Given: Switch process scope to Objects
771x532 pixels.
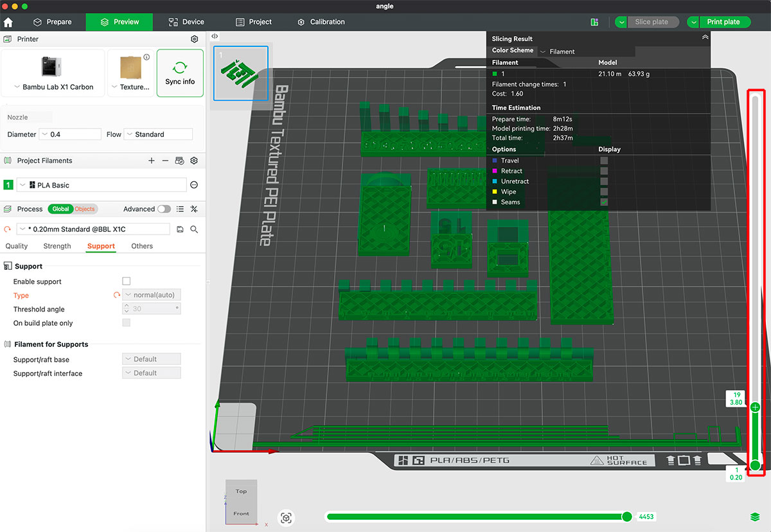Looking at the screenshot, I should pos(85,209).
